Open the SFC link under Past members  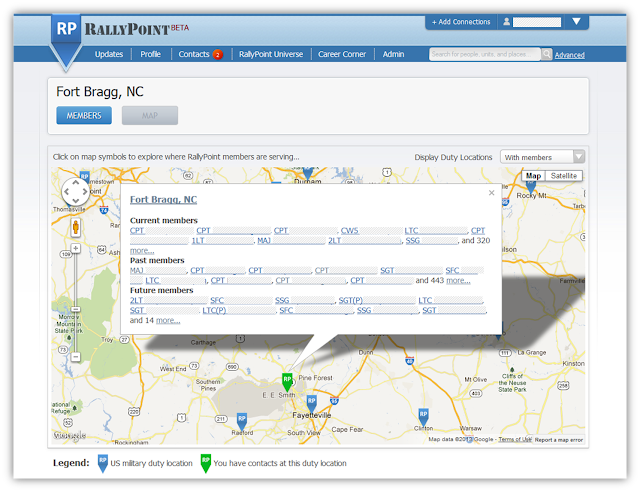click(452, 270)
